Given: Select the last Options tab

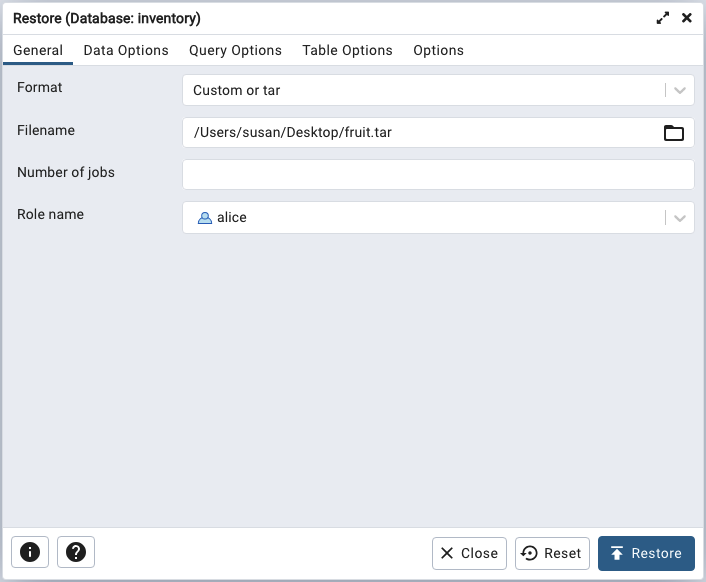Looking at the screenshot, I should click(438, 50).
